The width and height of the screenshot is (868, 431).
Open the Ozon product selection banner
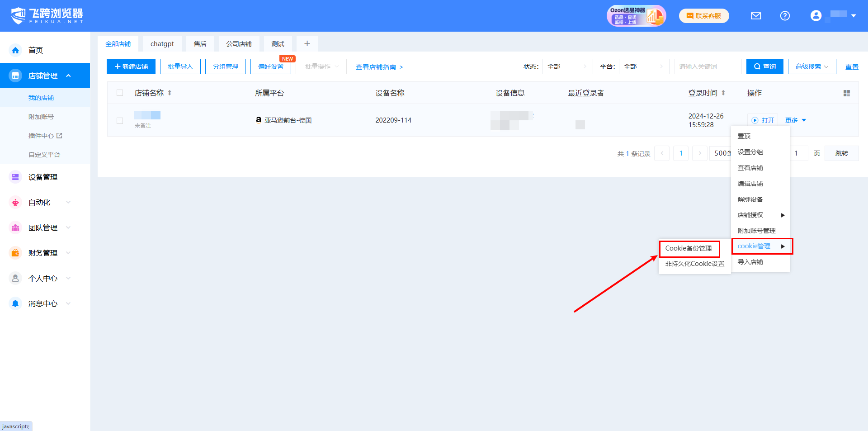pos(636,16)
